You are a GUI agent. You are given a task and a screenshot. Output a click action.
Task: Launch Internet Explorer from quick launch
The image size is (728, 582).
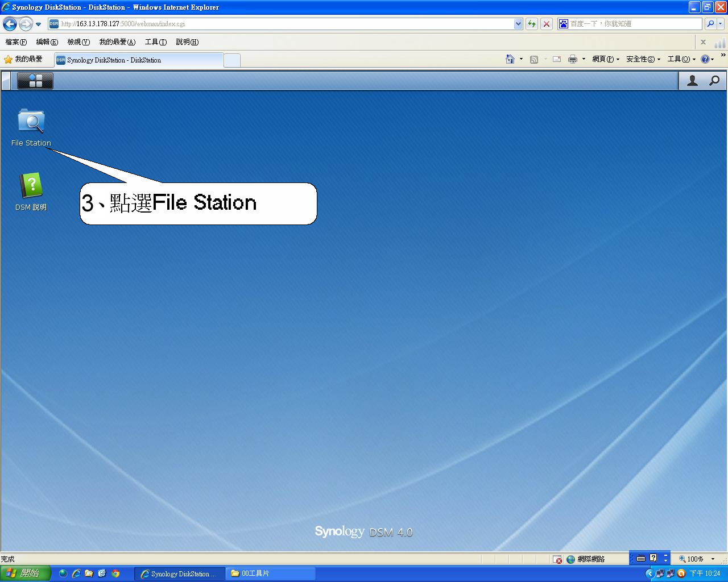coord(76,573)
